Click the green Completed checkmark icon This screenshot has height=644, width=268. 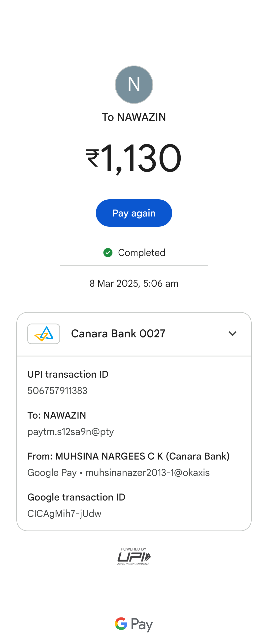pyautogui.click(x=108, y=252)
